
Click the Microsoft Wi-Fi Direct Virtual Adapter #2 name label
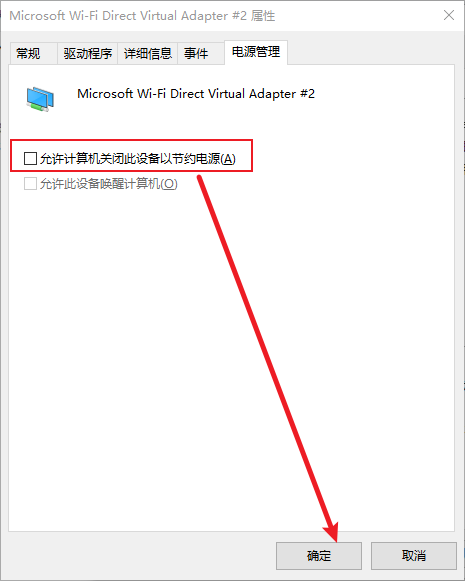click(x=196, y=94)
